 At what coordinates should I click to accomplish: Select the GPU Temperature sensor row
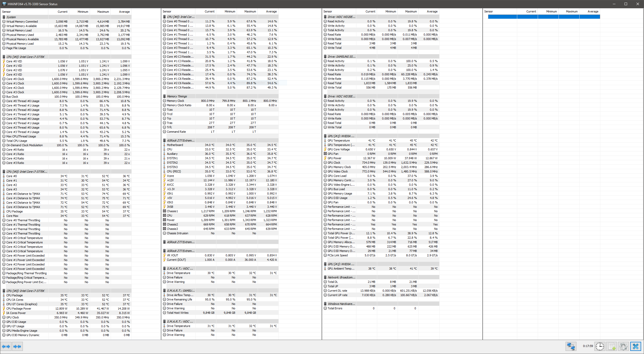tap(338, 141)
